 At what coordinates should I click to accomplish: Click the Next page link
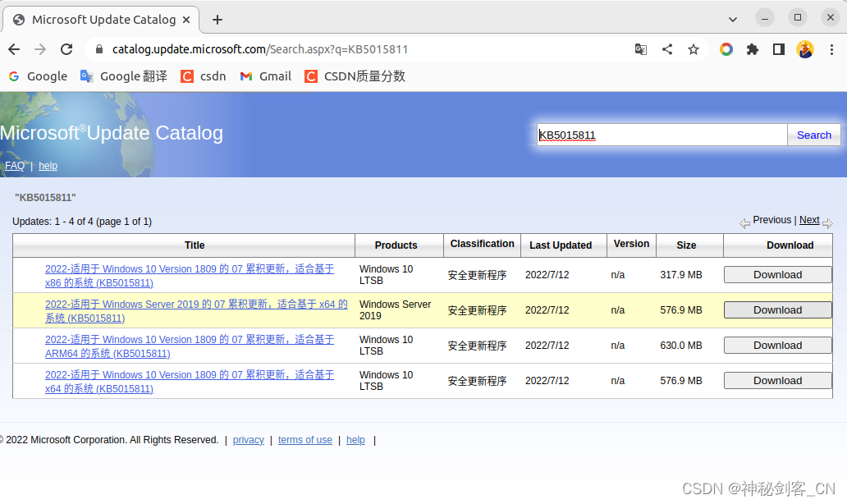(809, 220)
